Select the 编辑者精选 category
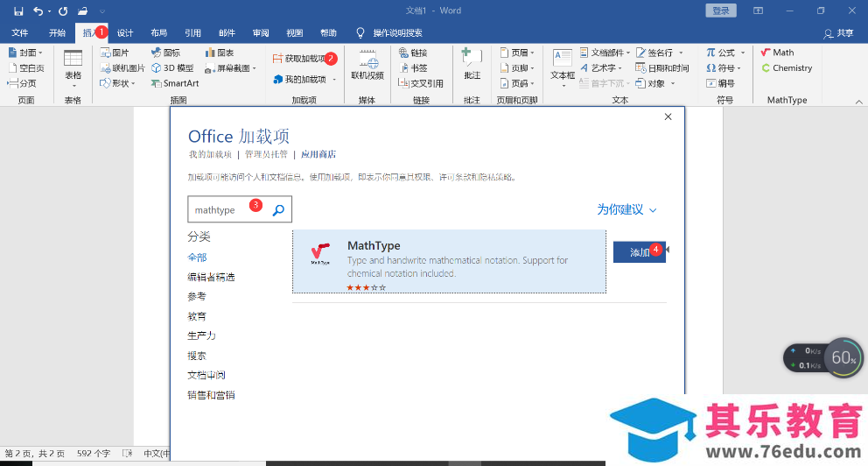Screen dimensions: 868x466 (211, 277)
